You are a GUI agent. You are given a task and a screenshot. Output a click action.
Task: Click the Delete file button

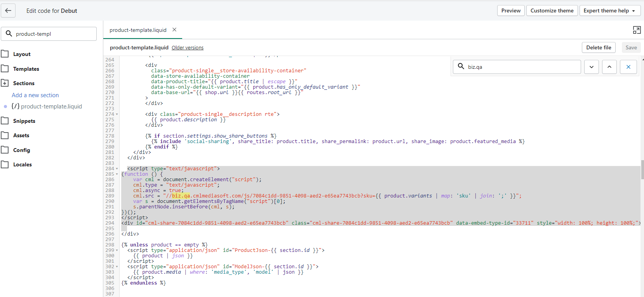(599, 47)
